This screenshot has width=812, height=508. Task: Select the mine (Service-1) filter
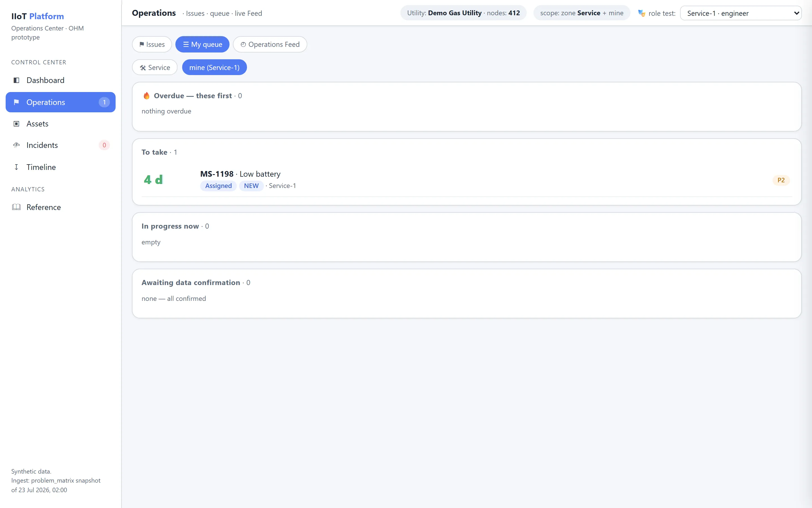(214, 67)
